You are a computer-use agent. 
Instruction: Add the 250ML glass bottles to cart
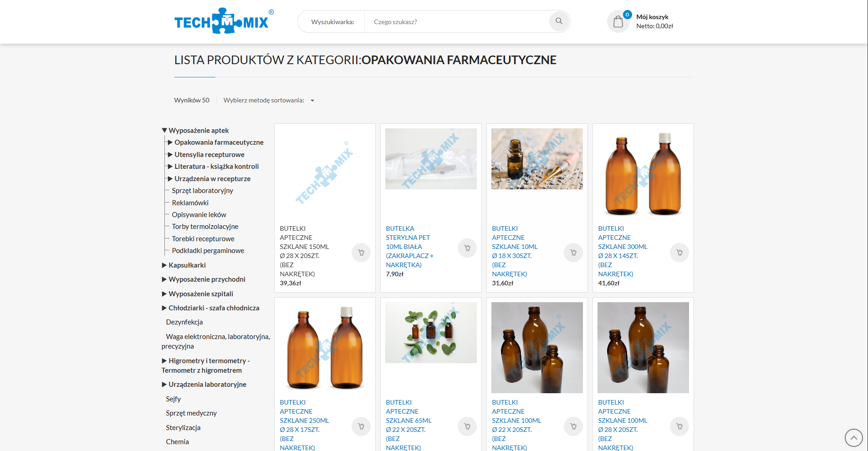click(x=361, y=426)
